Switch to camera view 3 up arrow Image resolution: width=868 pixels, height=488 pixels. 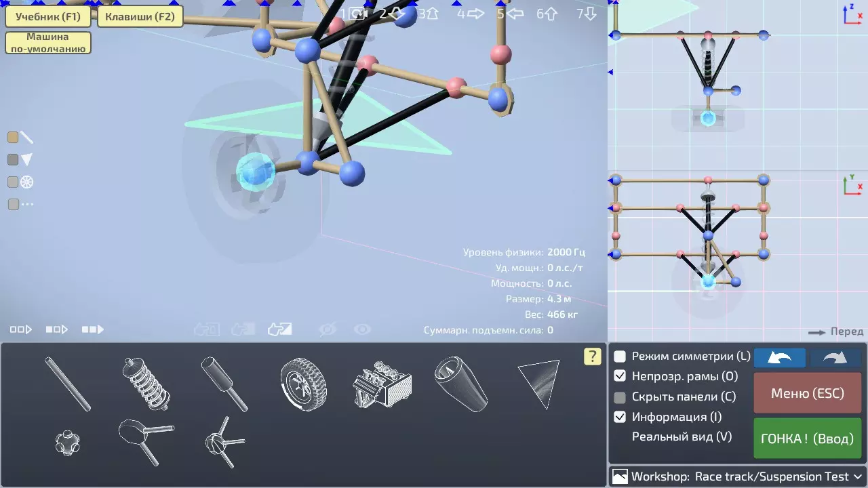(x=429, y=13)
